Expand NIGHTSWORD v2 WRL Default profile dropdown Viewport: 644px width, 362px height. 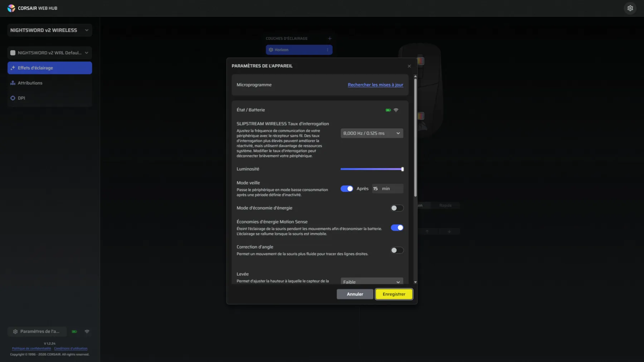[x=50, y=53]
